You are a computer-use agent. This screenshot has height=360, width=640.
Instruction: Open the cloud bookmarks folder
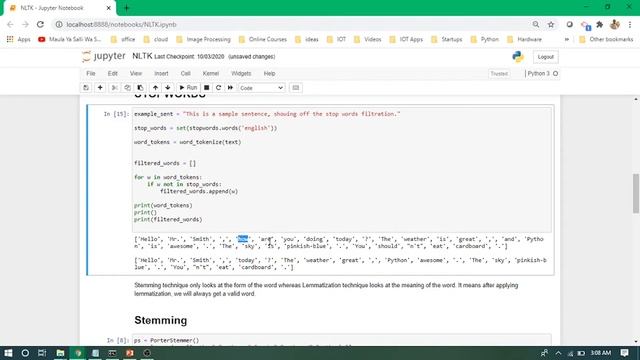click(156, 39)
